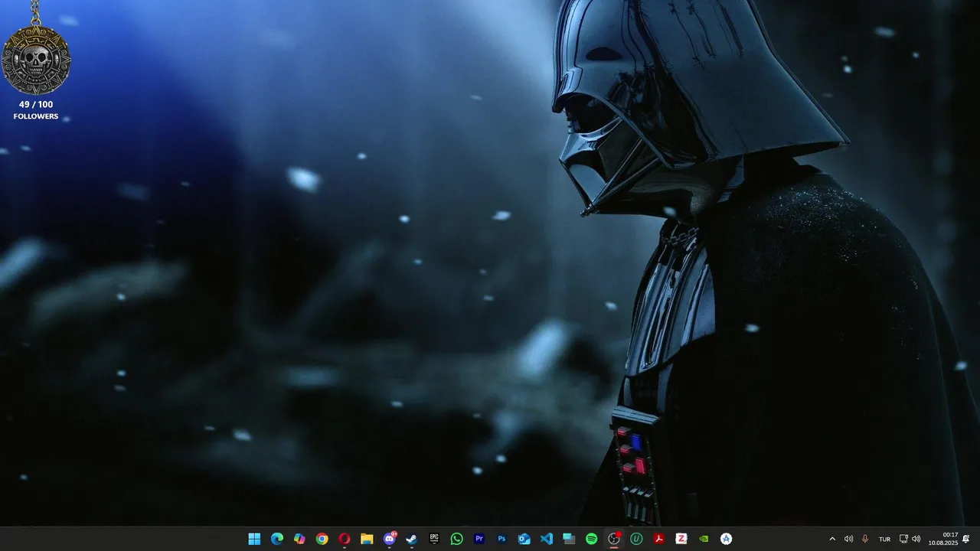
Task: Open Discord with the notification badge
Action: point(390,539)
